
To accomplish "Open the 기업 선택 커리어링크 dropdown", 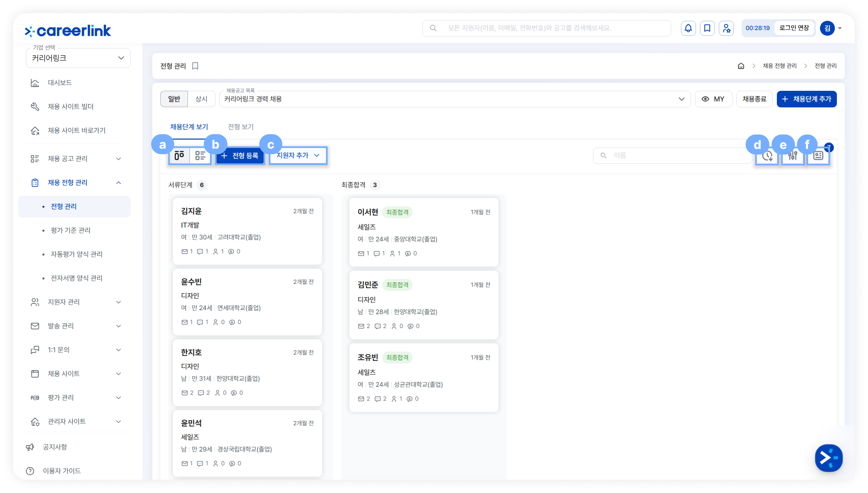I will [x=78, y=58].
